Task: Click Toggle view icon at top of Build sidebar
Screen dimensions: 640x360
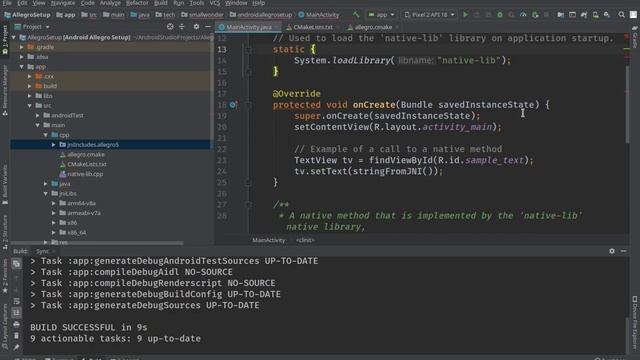Action: tap(16, 264)
